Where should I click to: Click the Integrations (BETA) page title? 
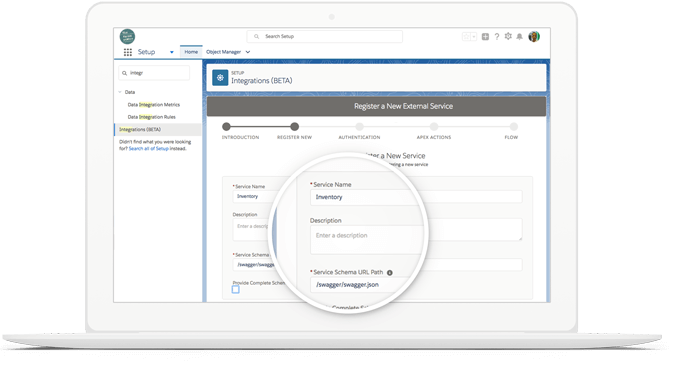tap(262, 81)
